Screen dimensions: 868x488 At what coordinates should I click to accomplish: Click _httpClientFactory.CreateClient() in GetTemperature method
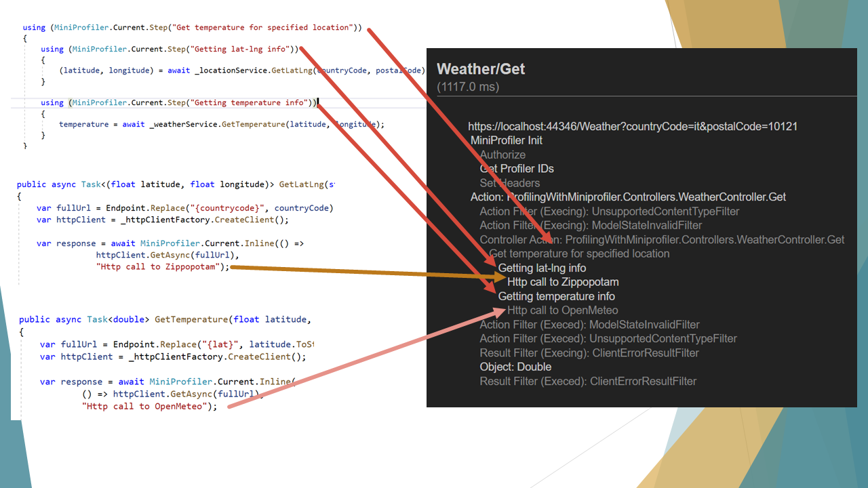tap(217, 357)
